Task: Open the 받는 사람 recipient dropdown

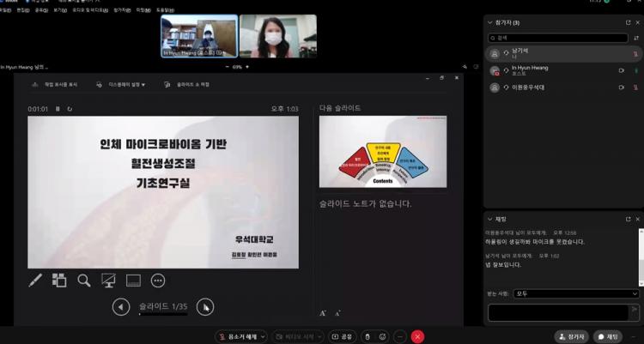Action: pos(574,293)
